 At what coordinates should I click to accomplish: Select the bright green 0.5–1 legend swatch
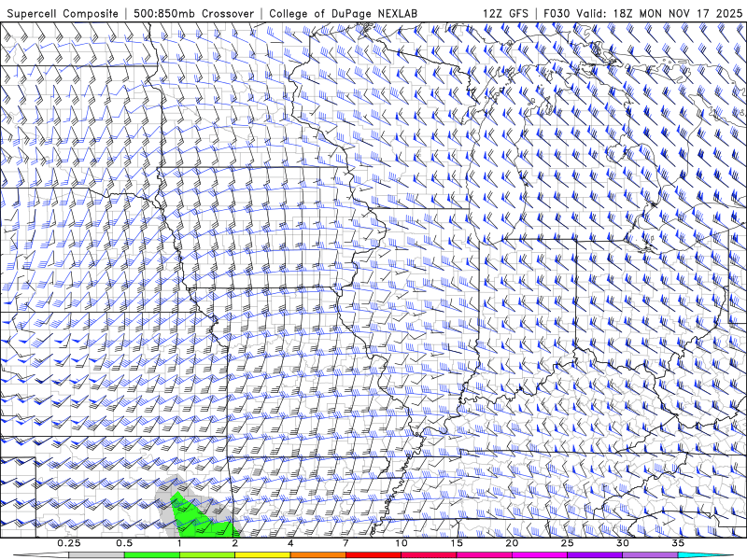point(152,555)
